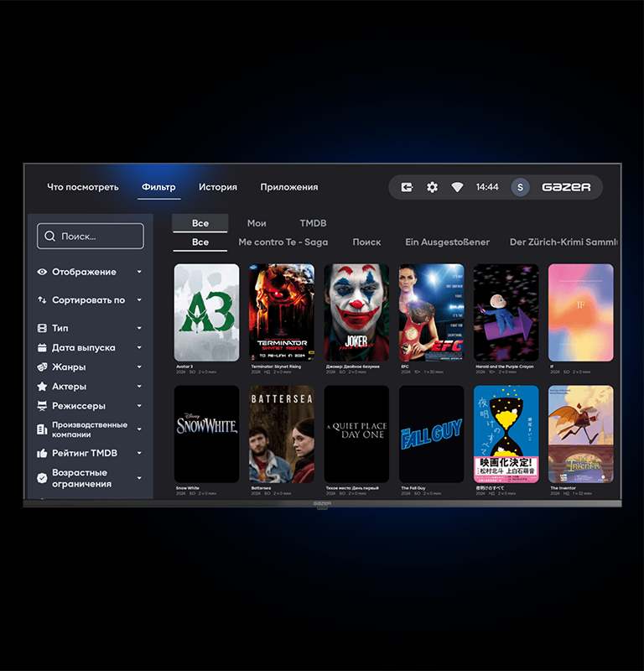The image size is (644, 671).
Task: Click the magnifier icon in search box
Action: point(49,237)
